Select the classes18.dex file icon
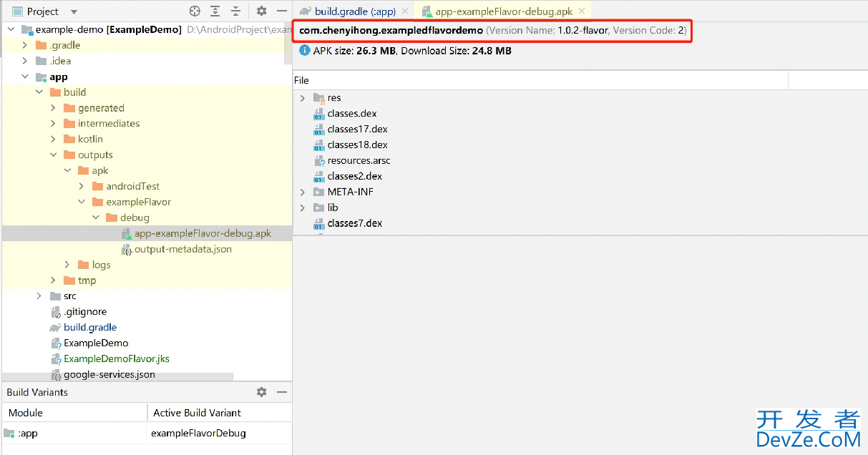Image resolution: width=868 pixels, height=455 pixels. (x=319, y=145)
